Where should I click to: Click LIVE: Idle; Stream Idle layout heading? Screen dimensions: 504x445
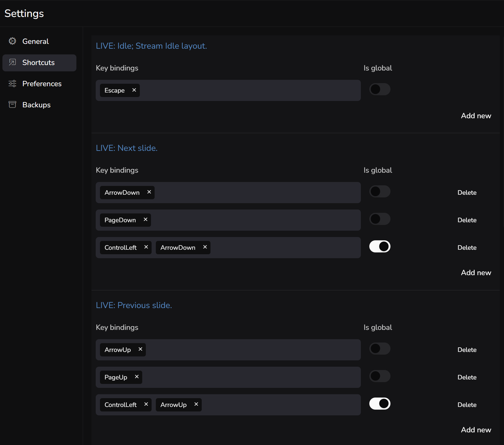[151, 46]
